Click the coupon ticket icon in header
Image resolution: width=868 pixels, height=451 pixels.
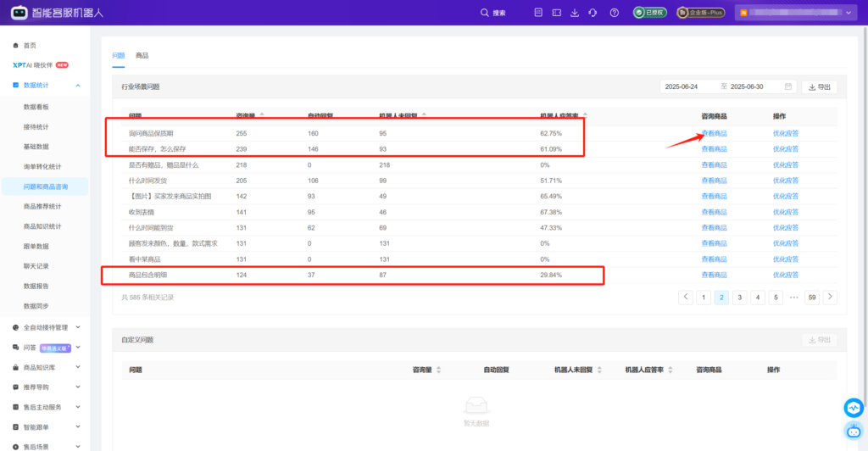tap(556, 13)
